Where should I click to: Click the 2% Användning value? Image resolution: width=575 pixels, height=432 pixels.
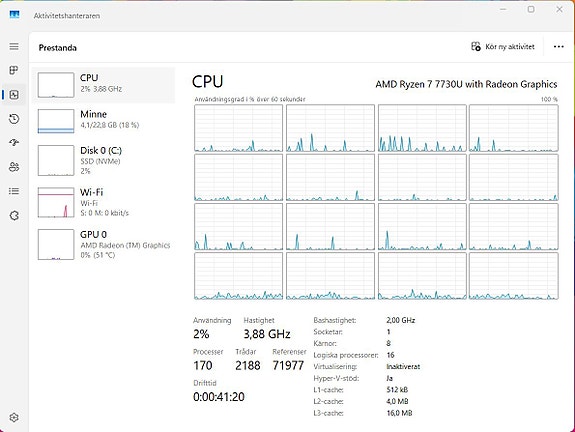click(201, 334)
